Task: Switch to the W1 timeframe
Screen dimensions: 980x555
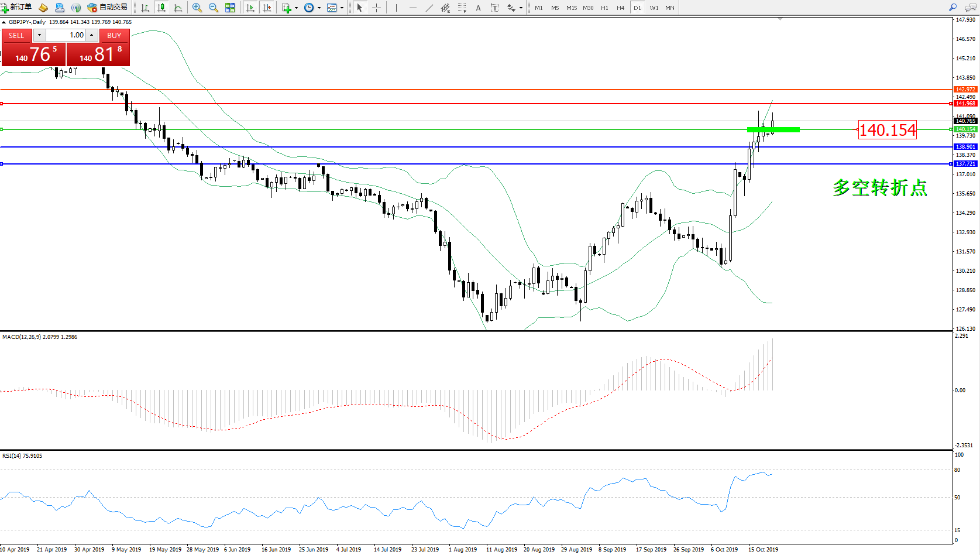Action: (x=654, y=8)
